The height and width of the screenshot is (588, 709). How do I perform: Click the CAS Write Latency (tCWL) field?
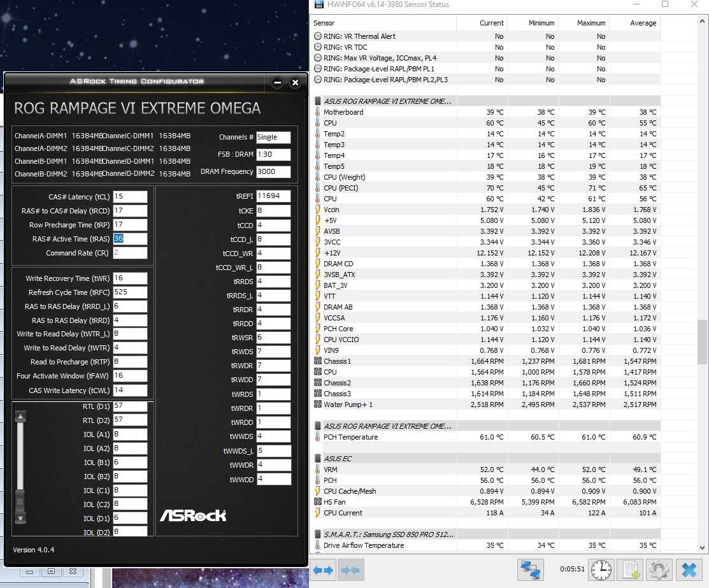(130, 390)
